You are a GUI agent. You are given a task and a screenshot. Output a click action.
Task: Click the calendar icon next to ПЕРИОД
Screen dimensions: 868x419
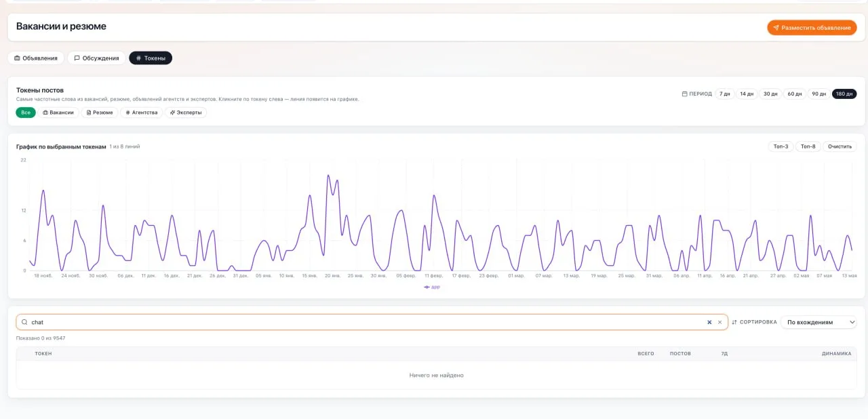(684, 94)
